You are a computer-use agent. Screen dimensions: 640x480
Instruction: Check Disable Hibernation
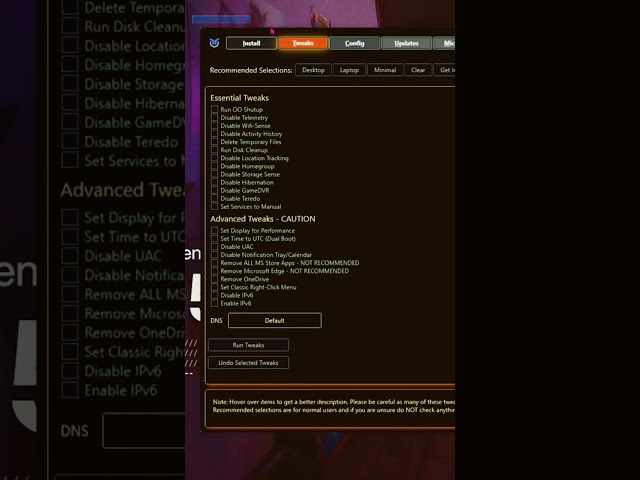pyautogui.click(x=214, y=182)
